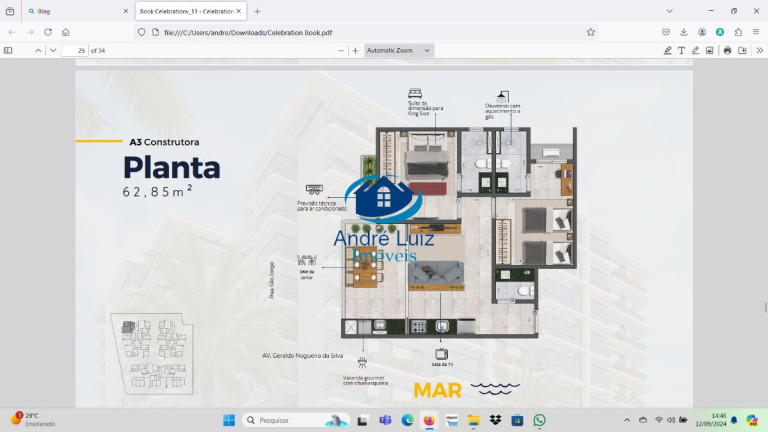Select the PDF highlight tool
Screen dimensions: 768x432
tap(667, 50)
